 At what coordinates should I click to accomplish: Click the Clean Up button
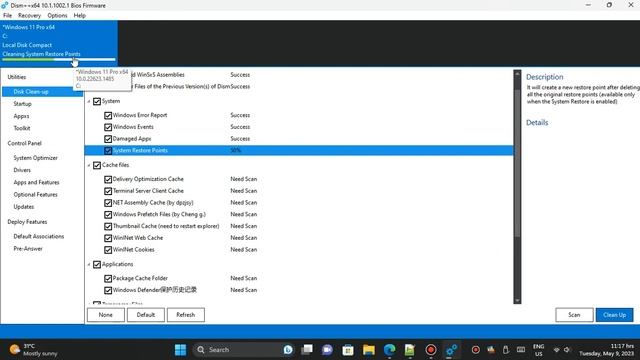[615, 315]
